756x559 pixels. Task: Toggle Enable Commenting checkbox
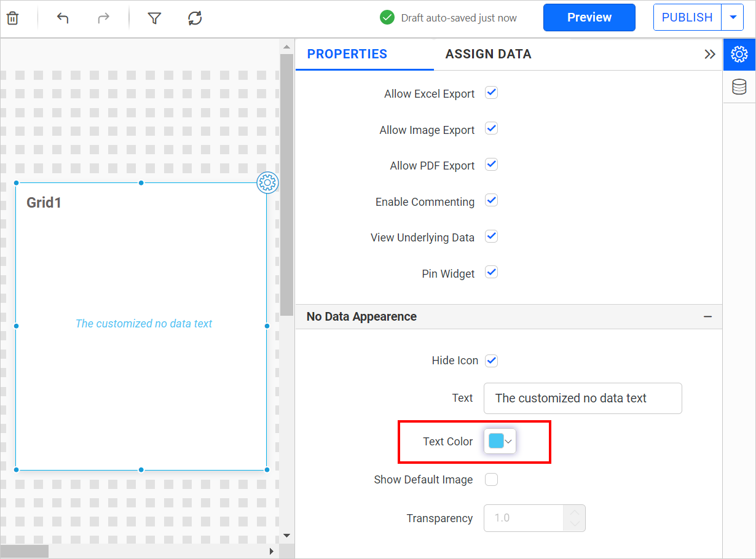(491, 201)
